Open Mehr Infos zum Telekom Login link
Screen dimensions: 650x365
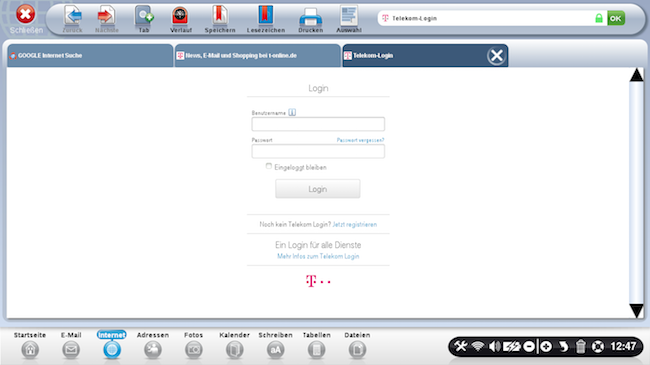[318, 256]
